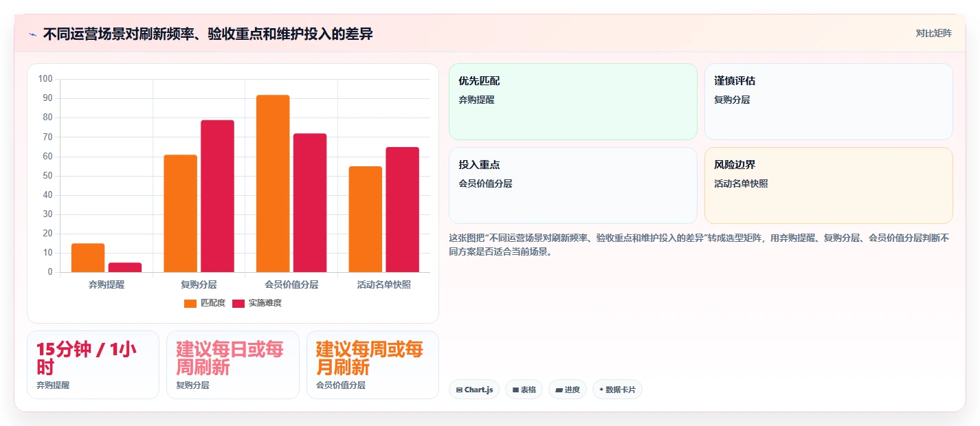Click the 对比矩阵 tag in the header
980x426 pixels.
(x=933, y=33)
